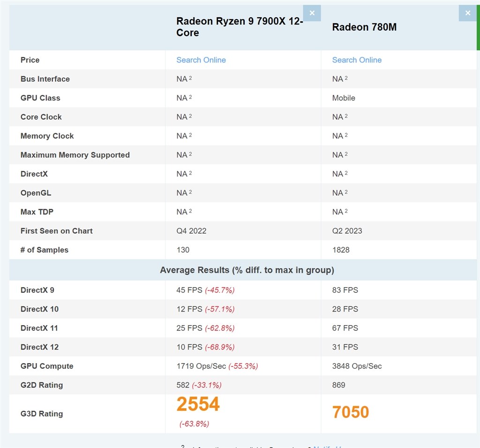The image size is (480, 448).
Task: Click the 7050 G3D rating score
Action: click(x=351, y=412)
